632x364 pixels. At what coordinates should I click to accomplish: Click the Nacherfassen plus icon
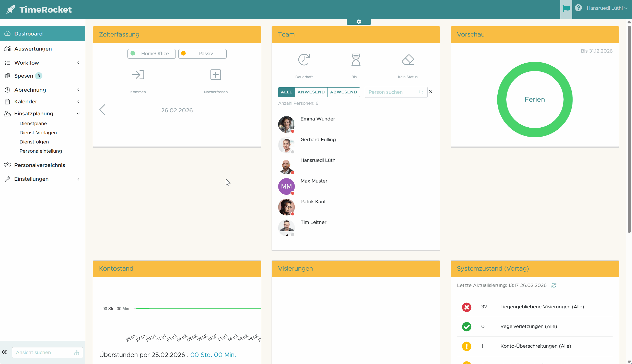(x=216, y=75)
